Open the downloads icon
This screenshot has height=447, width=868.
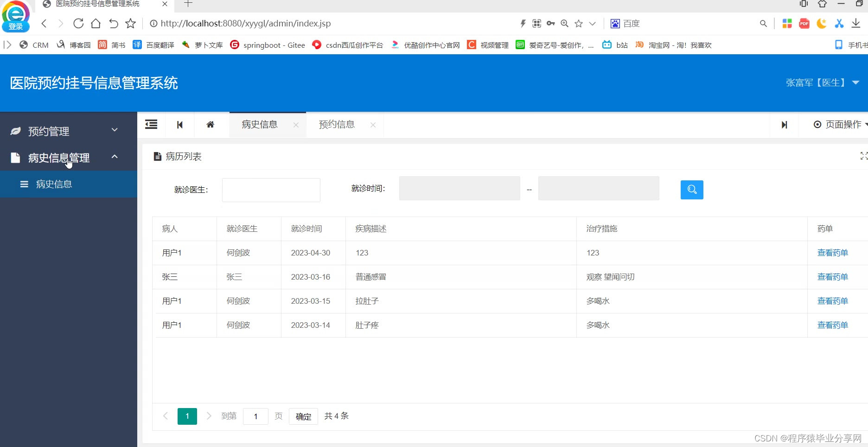coord(856,23)
